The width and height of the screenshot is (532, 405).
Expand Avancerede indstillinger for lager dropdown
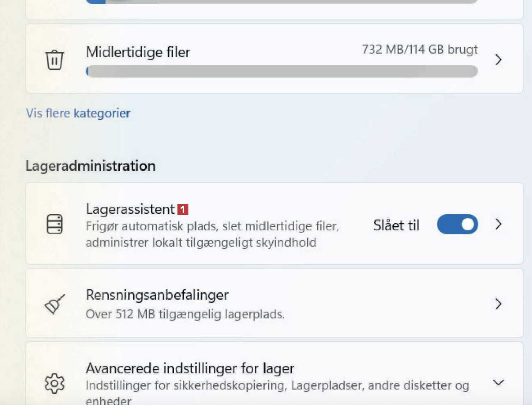coord(498,383)
